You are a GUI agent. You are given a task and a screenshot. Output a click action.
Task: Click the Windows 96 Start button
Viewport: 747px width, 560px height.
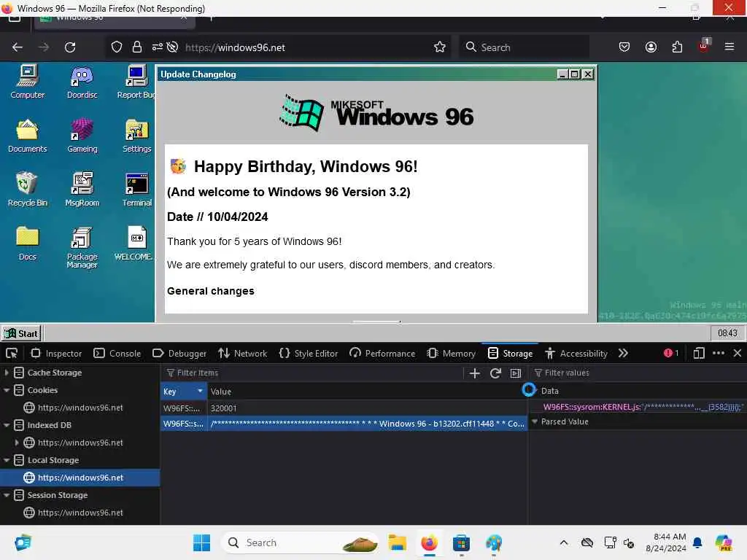click(x=21, y=333)
